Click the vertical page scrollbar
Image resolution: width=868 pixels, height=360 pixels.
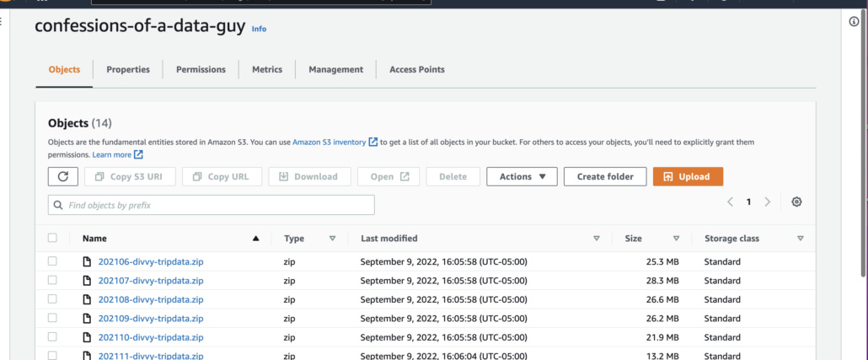(864, 144)
